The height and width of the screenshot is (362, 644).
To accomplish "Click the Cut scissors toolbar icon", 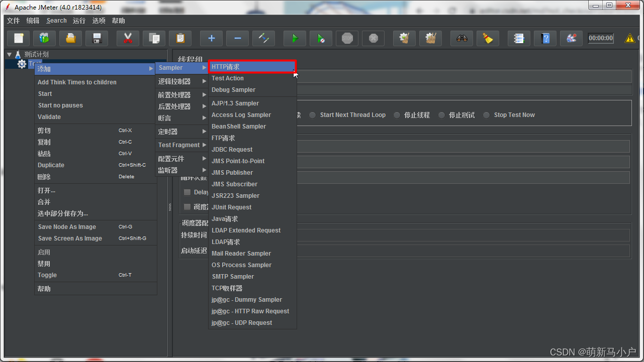I will click(128, 38).
